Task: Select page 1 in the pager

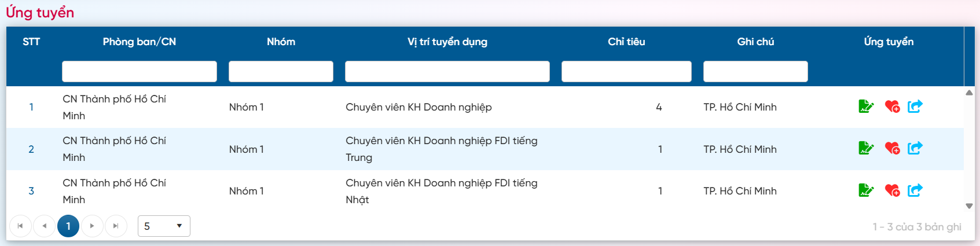Action: coord(68,226)
